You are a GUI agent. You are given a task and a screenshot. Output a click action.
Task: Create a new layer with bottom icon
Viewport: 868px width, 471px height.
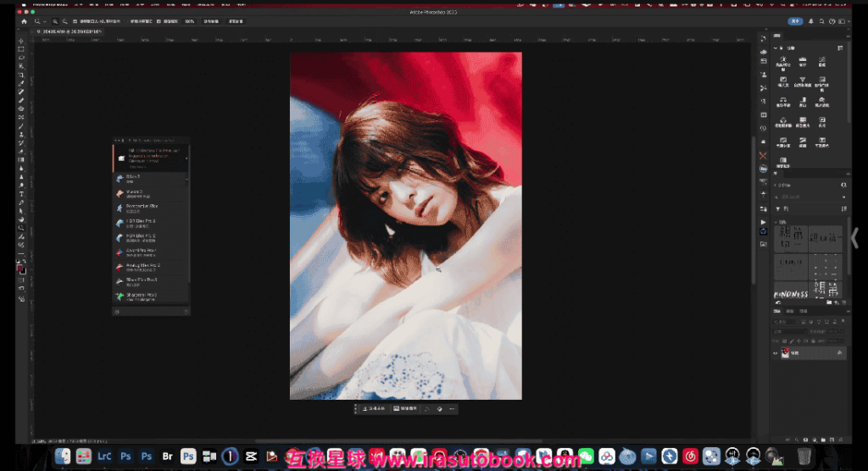(x=832, y=440)
